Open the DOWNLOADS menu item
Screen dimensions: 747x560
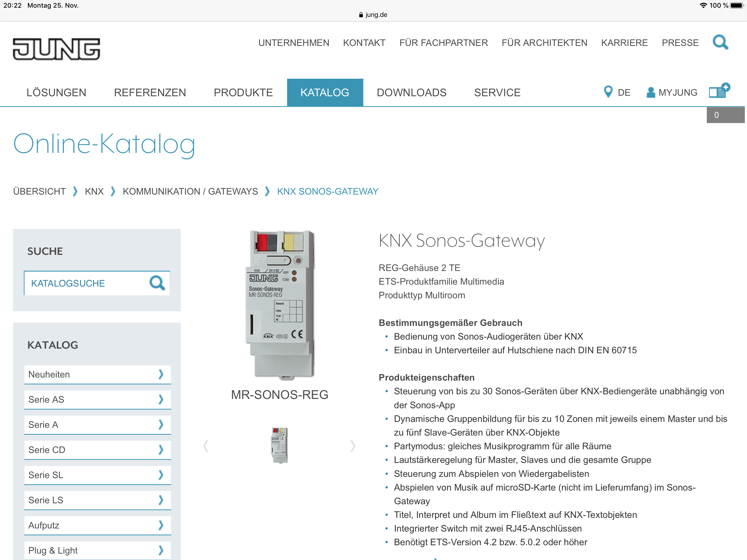click(x=411, y=92)
